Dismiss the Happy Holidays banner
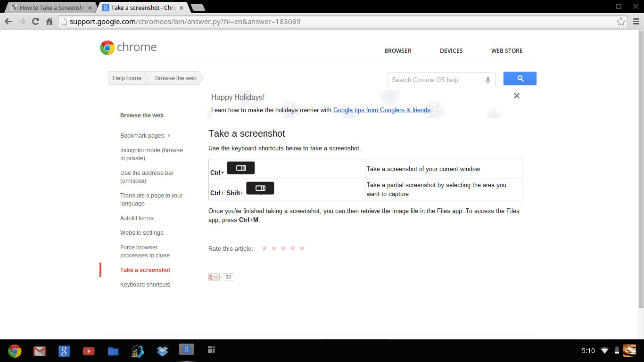 (x=517, y=96)
